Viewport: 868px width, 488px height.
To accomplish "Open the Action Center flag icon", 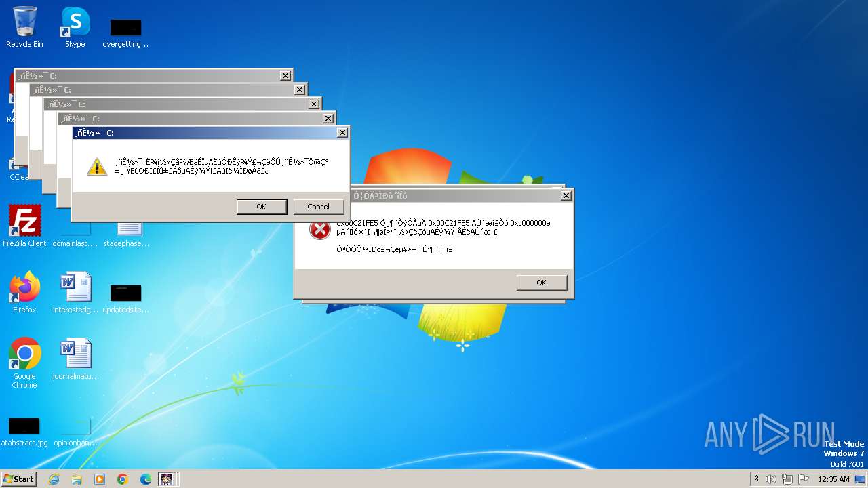I will click(804, 479).
